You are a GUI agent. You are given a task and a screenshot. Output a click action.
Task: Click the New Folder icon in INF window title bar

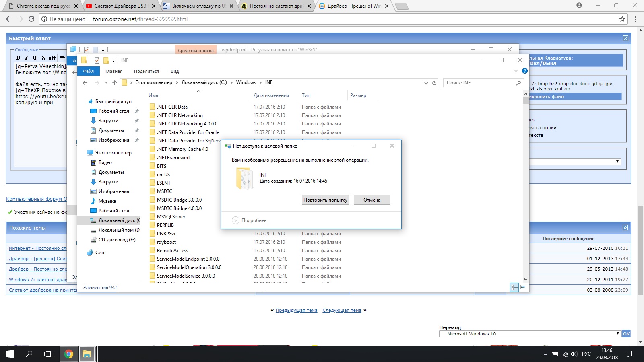tap(106, 60)
